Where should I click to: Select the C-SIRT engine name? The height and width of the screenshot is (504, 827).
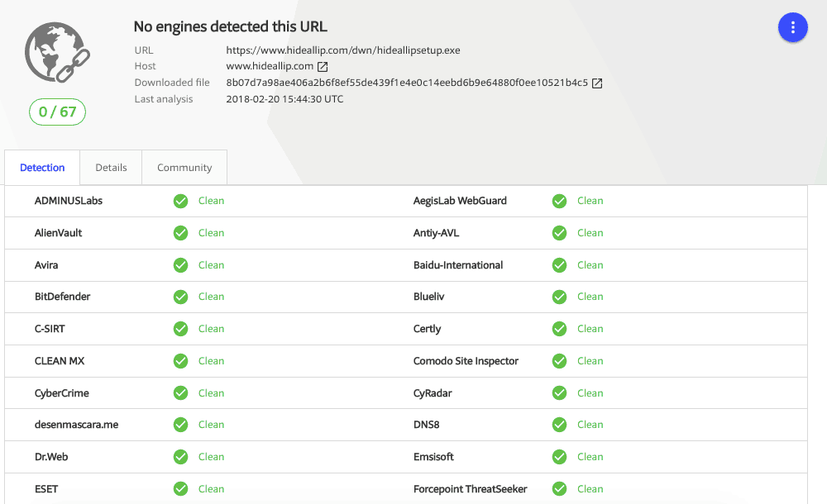[50, 329]
